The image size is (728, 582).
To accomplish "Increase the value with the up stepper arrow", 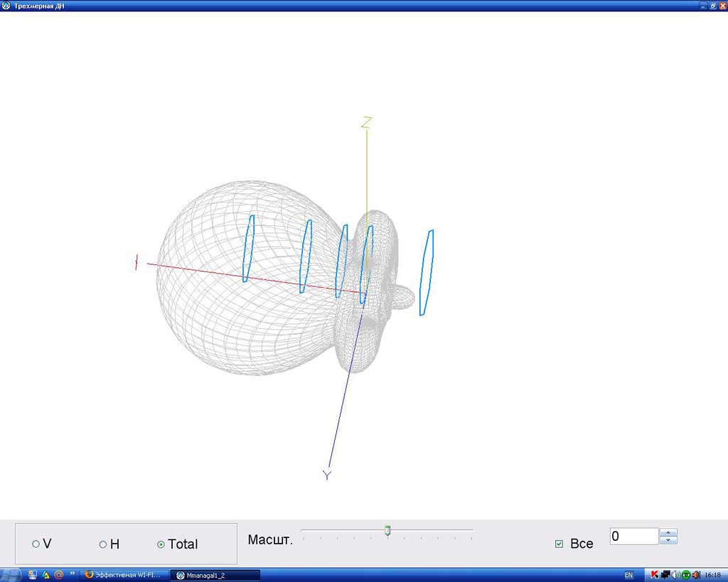I will (668, 532).
